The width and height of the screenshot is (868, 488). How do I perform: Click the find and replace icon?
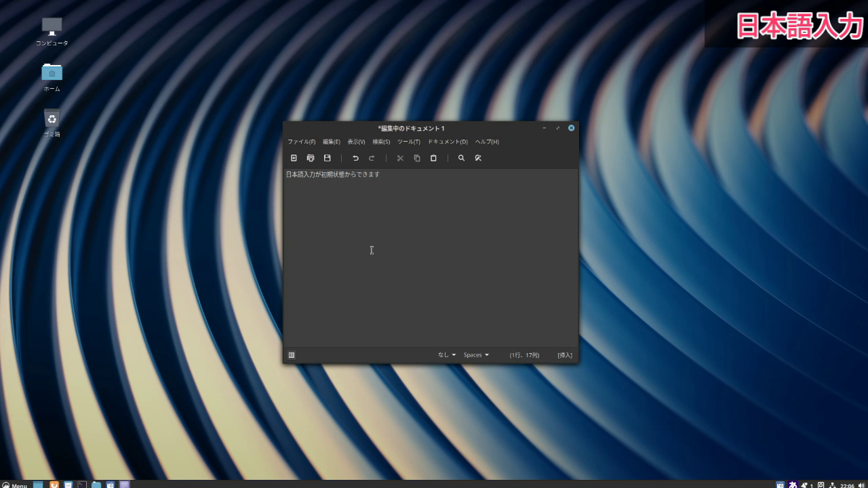478,158
